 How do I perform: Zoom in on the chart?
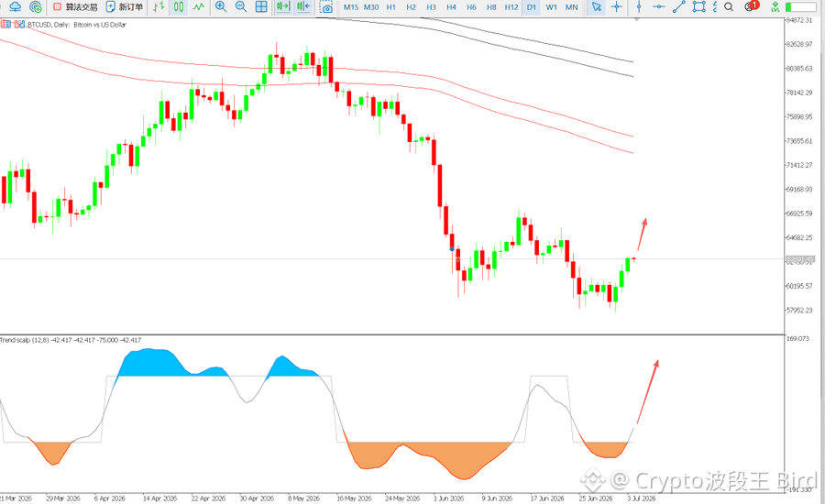(x=221, y=6)
